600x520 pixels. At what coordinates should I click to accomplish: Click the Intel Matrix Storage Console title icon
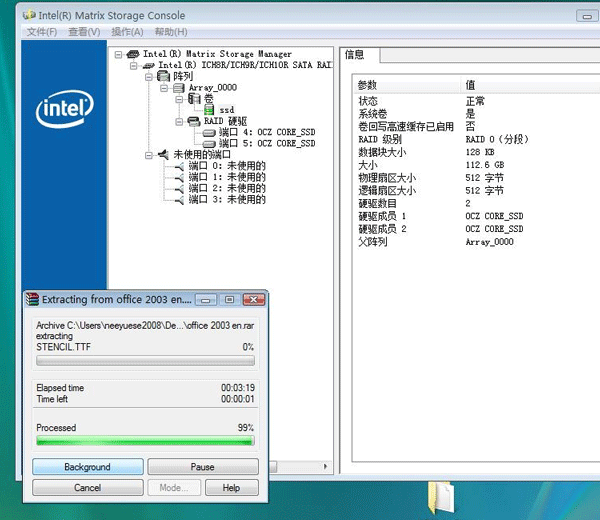coord(29,15)
